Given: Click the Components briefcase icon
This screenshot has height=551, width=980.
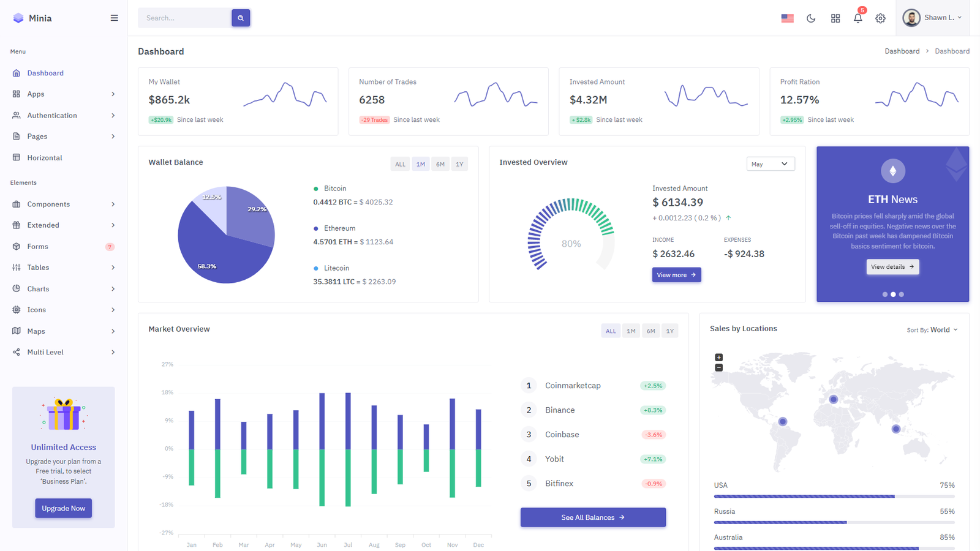Looking at the screenshot, I should point(17,204).
